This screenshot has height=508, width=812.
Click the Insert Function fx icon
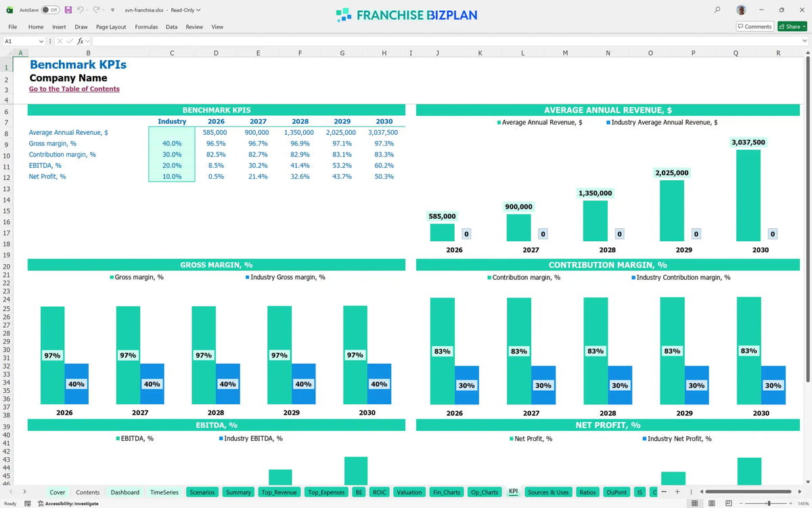80,41
